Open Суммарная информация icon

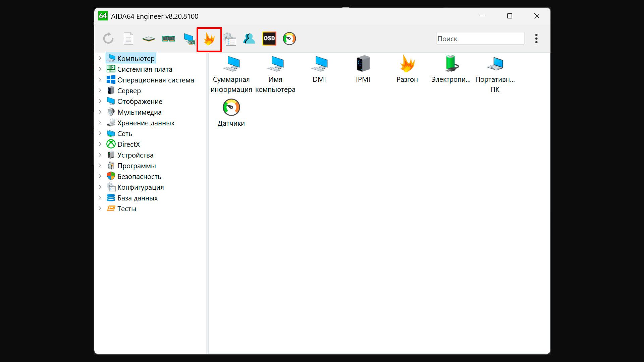tap(231, 74)
